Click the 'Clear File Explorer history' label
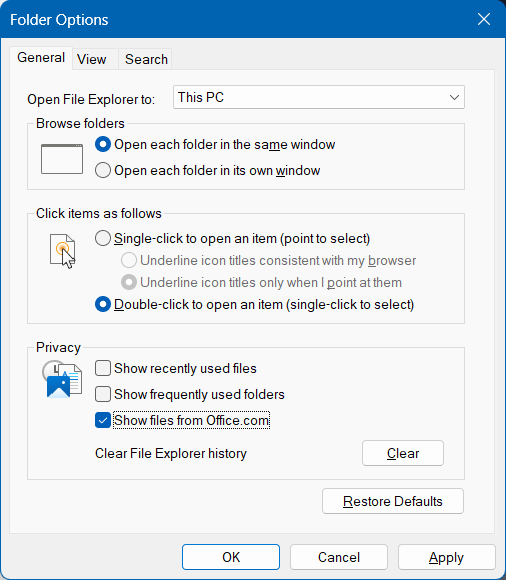 click(171, 453)
